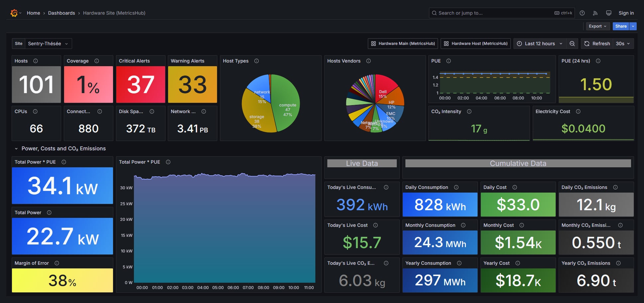Open the Hardware Host (MetricsHub) dashboard link
The height and width of the screenshot is (303, 644).
475,43
